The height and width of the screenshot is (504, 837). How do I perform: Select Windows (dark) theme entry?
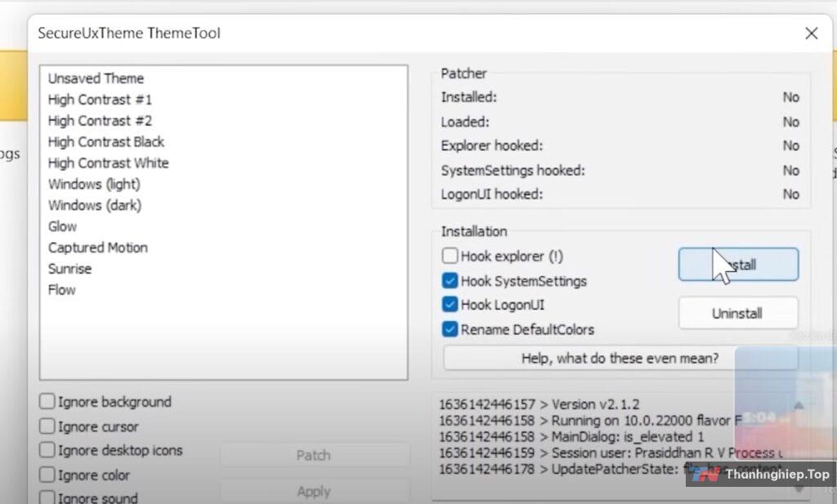pos(94,205)
